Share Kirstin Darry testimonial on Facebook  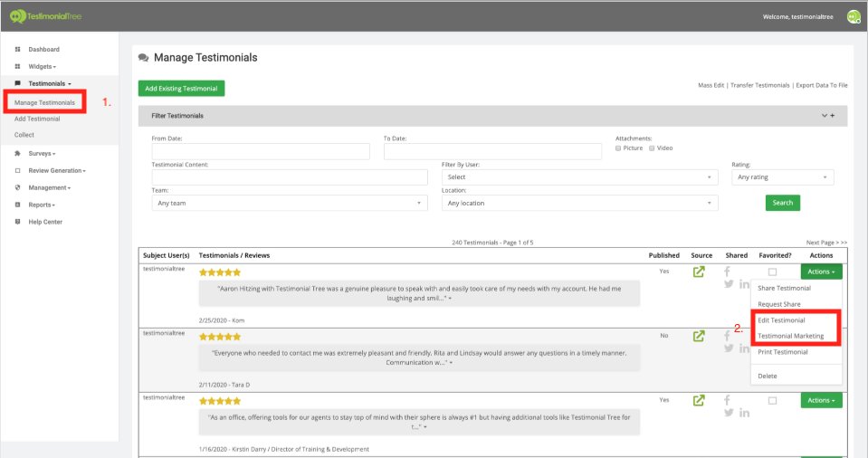[x=727, y=400]
